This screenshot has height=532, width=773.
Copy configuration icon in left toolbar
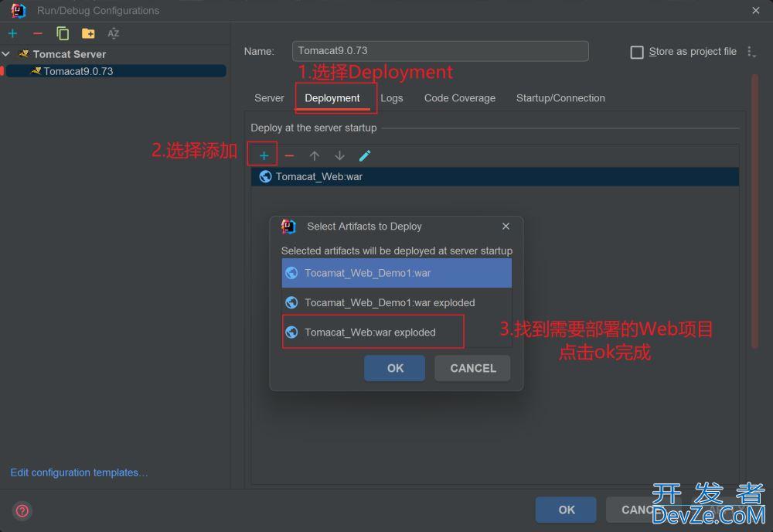pyautogui.click(x=63, y=33)
